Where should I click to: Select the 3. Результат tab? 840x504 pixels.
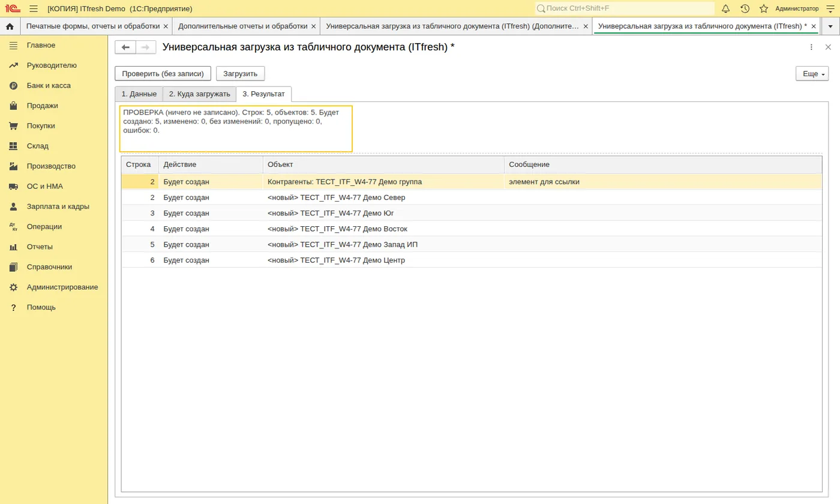click(264, 94)
